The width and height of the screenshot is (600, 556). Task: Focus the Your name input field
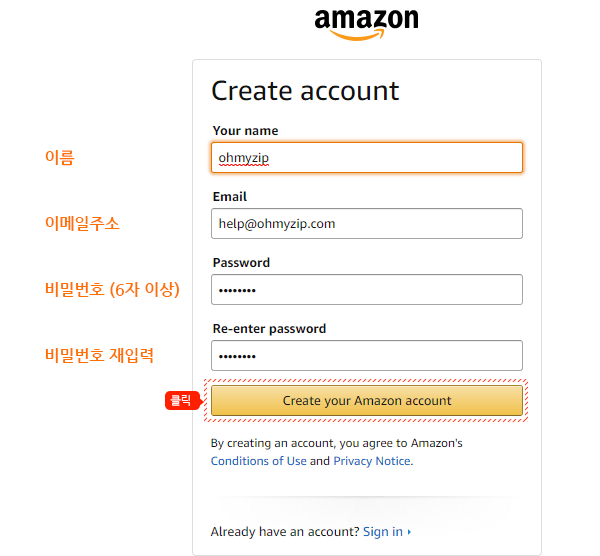367,158
